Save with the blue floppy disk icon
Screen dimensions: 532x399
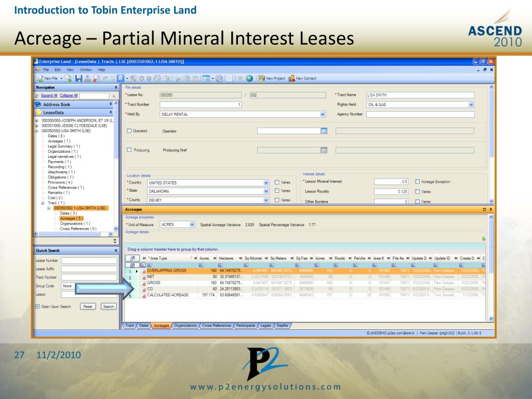pos(79,78)
